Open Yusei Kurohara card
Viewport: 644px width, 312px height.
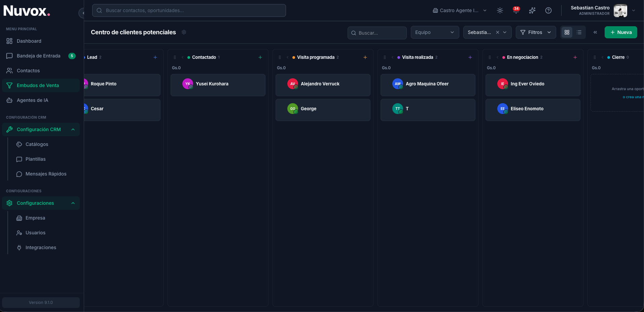click(218, 85)
